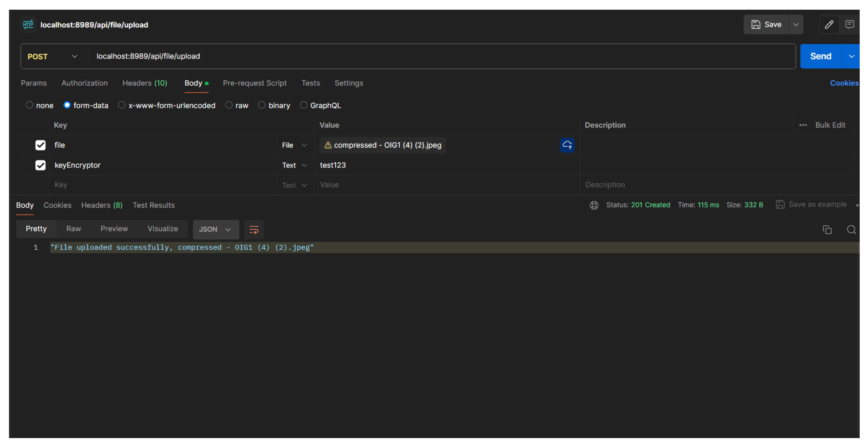The image size is (868, 448).
Task: Click the request URL input field
Action: tap(438, 56)
